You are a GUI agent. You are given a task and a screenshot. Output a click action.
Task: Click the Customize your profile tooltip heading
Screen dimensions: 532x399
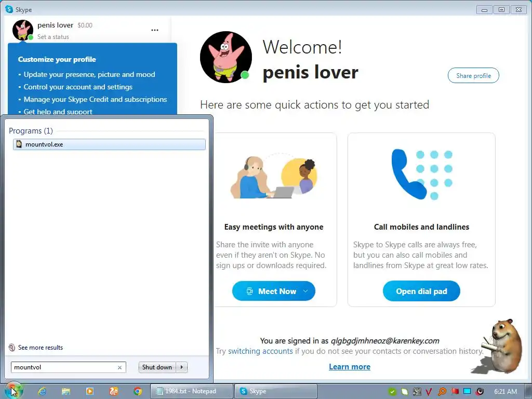[x=57, y=59]
